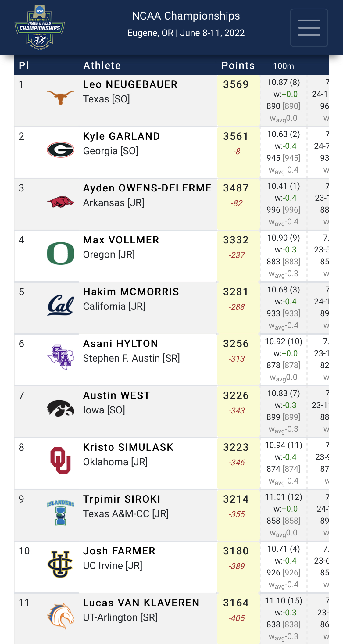The width and height of the screenshot is (343, 644).
Task: Open Kyle GARLAND athlete profile
Action: [121, 136]
